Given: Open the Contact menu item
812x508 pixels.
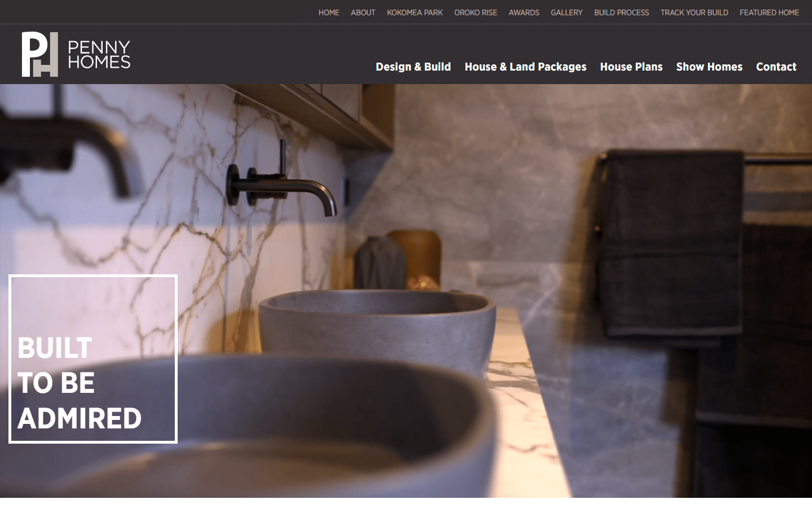Looking at the screenshot, I should [x=776, y=67].
